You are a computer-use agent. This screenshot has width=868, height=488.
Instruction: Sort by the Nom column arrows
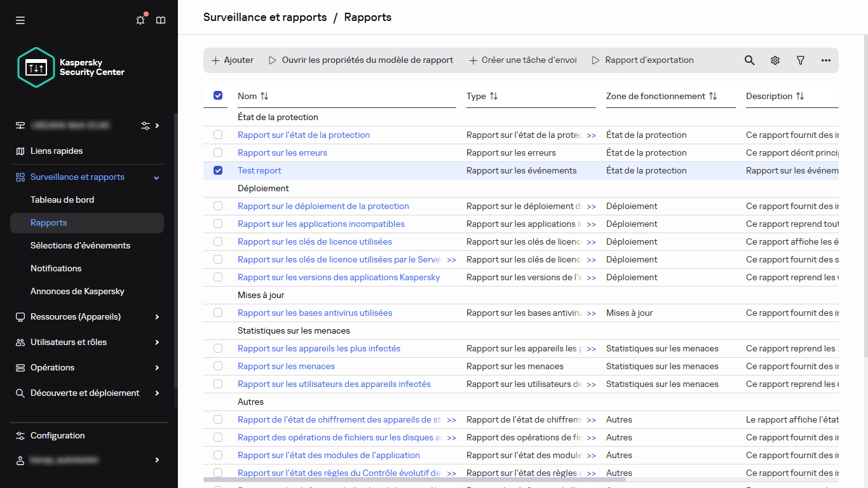[x=264, y=96]
